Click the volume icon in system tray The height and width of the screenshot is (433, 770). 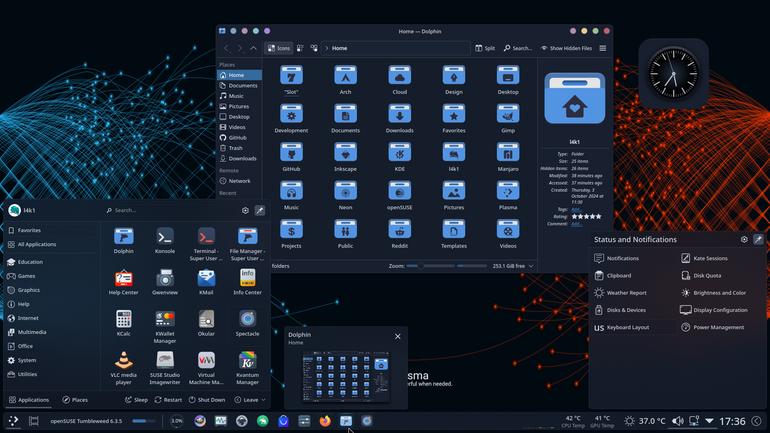678,421
